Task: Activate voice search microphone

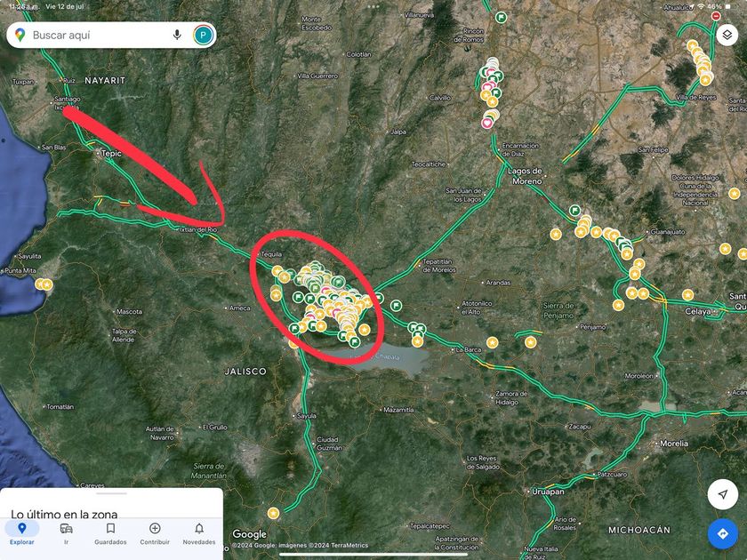Action: 177,35
